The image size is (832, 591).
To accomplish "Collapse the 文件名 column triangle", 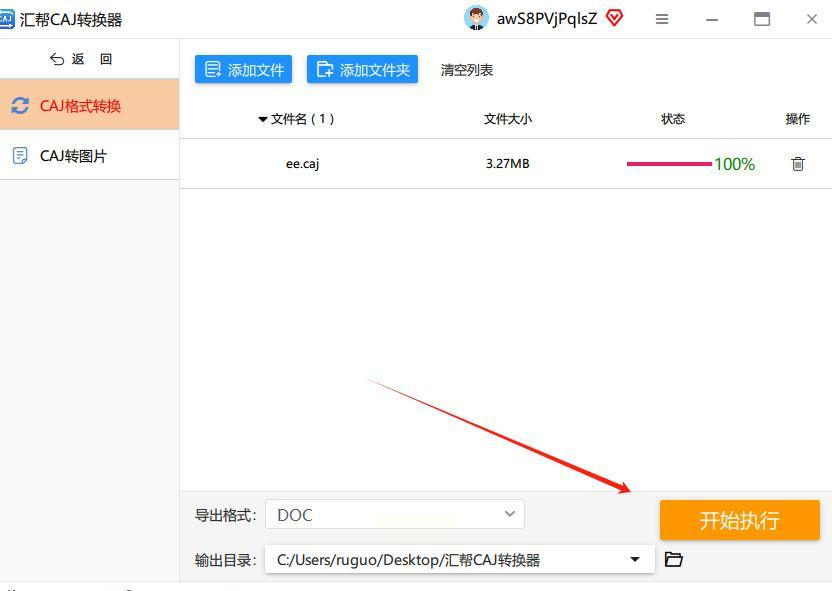I will [x=263, y=119].
